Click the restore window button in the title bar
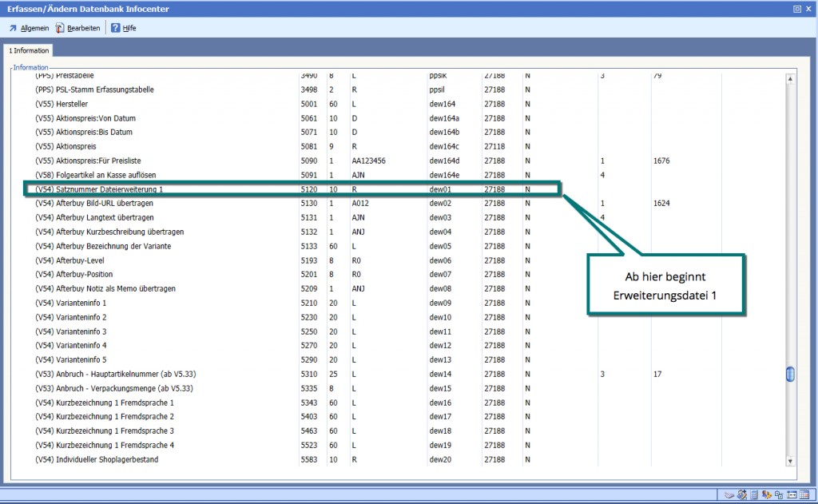Image resolution: width=818 pixels, height=504 pixels. coord(796,9)
